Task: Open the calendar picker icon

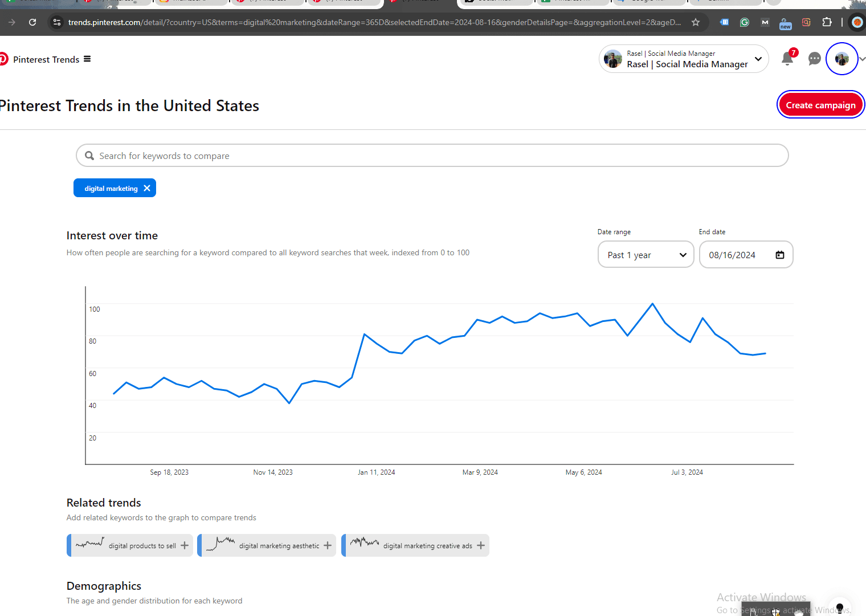Action: click(780, 255)
